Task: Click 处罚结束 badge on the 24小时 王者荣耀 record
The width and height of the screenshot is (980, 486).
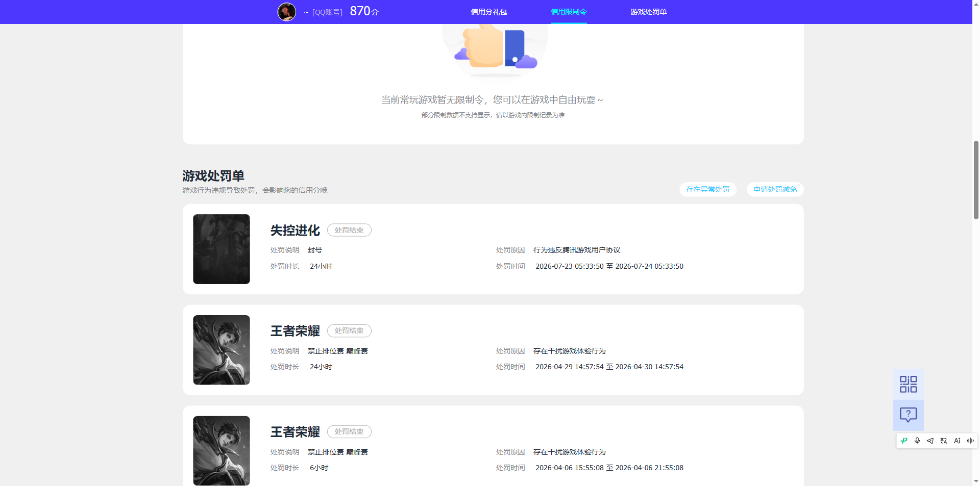Action: (349, 330)
